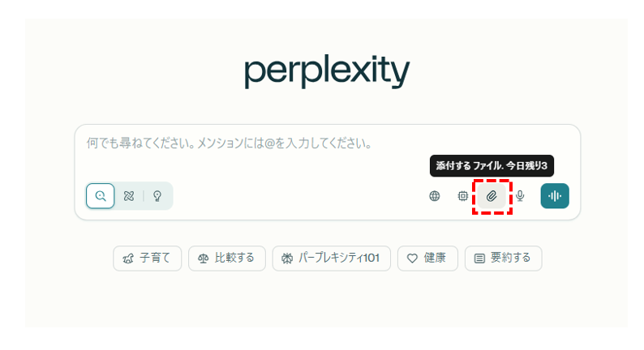Start voice mode with the teal waveform button

555,196
